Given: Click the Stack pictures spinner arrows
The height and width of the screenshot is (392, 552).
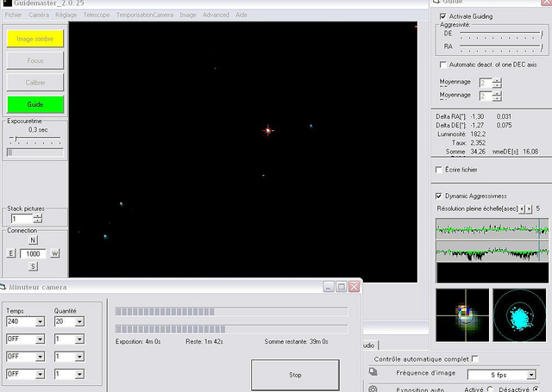Looking at the screenshot, I should click(x=38, y=219).
